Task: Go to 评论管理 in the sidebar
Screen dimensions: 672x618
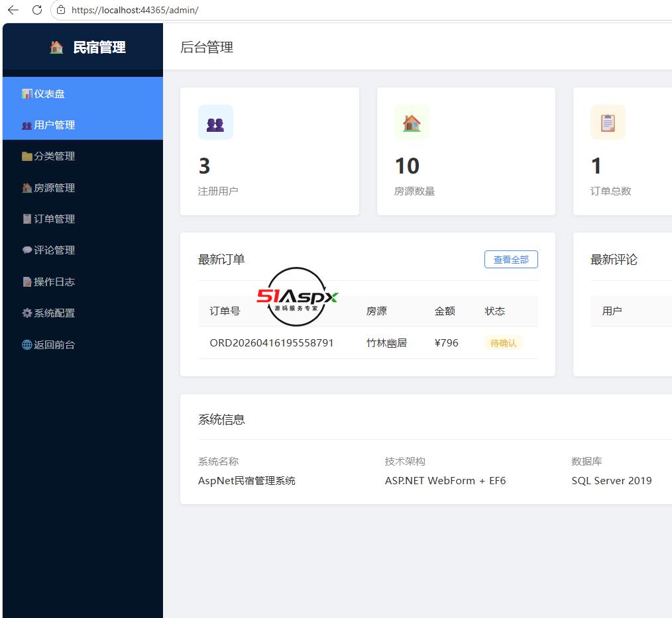Action: pos(83,250)
